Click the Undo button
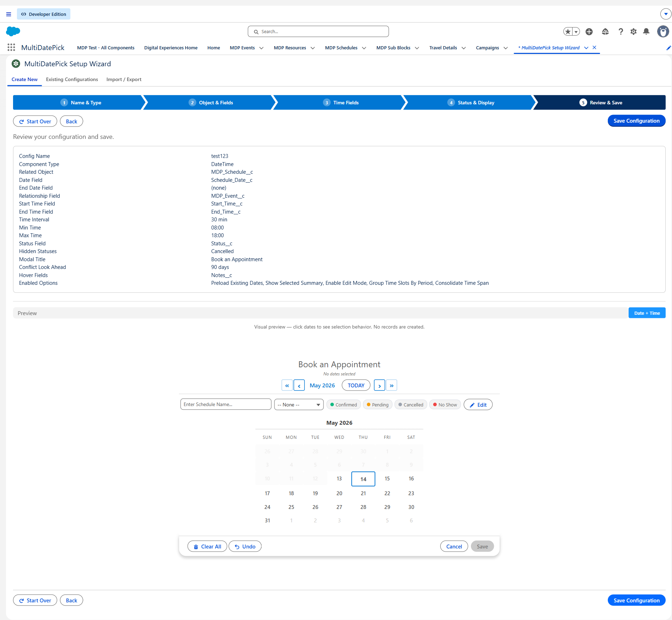Screen dimensions: 672x620 245,546
